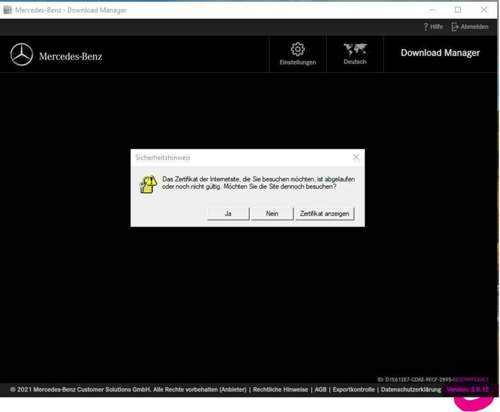Open AGB footer link
The height and width of the screenshot is (412, 500).
(x=320, y=389)
